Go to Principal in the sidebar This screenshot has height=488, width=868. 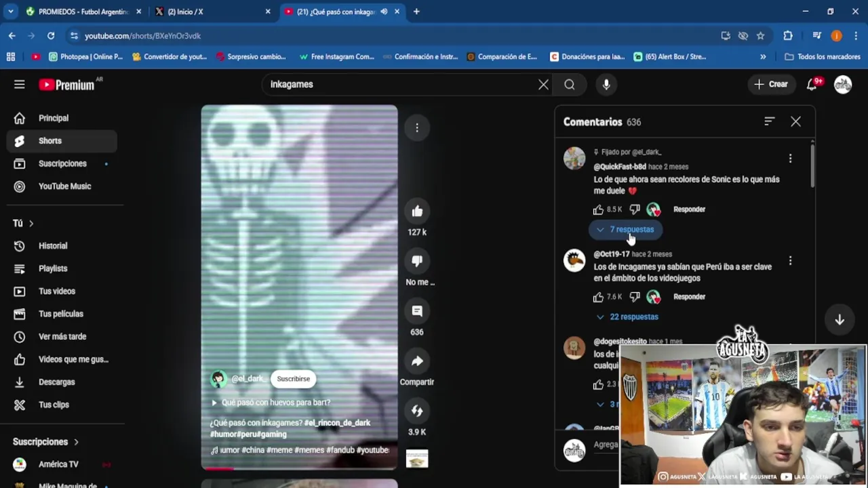(x=62, y=118)
